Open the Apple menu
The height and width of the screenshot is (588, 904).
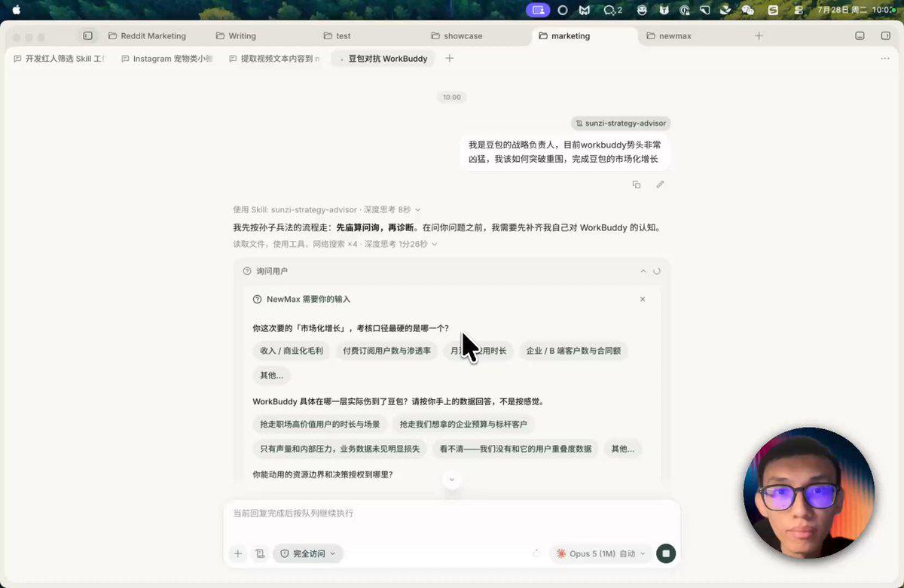click(x=17, y=10)
